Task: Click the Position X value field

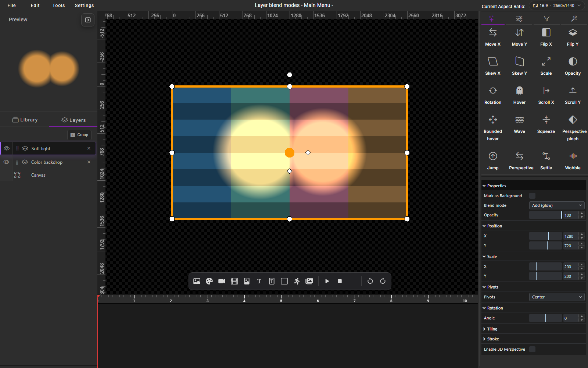Action: 570,236
